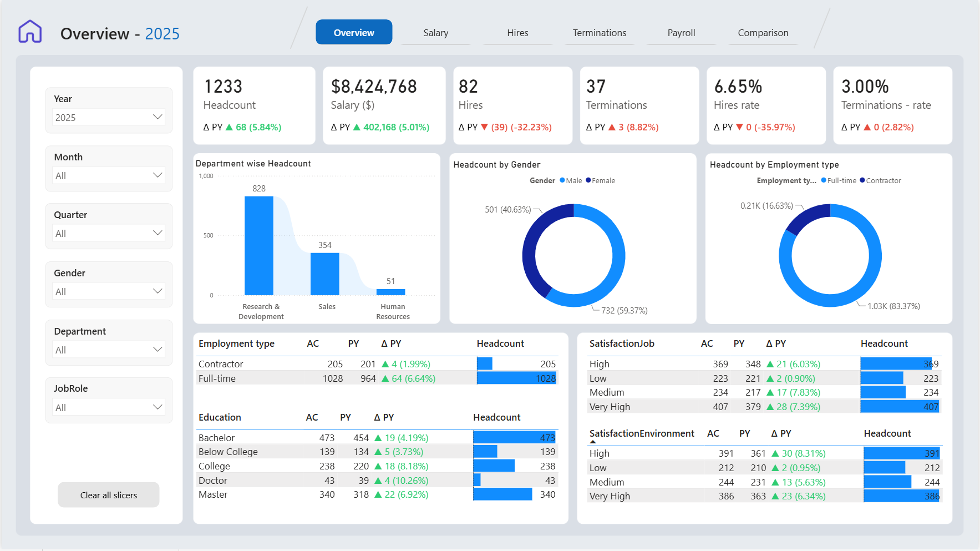Screen dimensions: 980x551
Task: Open the Department slicer dropdown
Action: click(x=109, y=350)
